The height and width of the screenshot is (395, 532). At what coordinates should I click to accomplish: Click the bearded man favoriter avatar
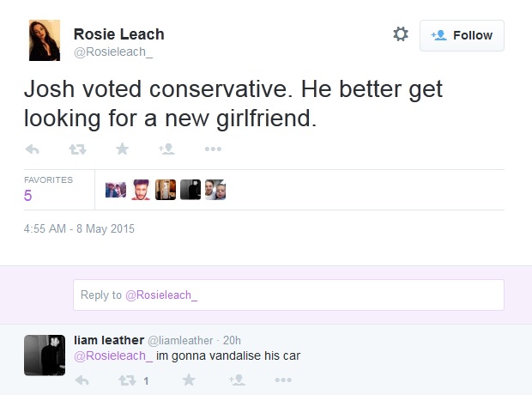[141, 190]
